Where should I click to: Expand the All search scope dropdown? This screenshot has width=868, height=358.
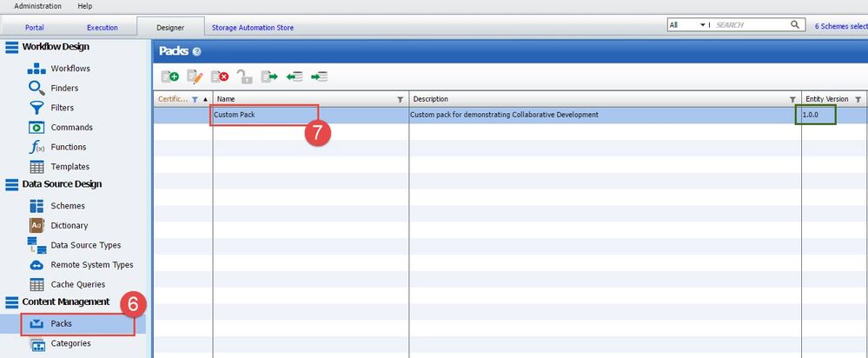703,25
